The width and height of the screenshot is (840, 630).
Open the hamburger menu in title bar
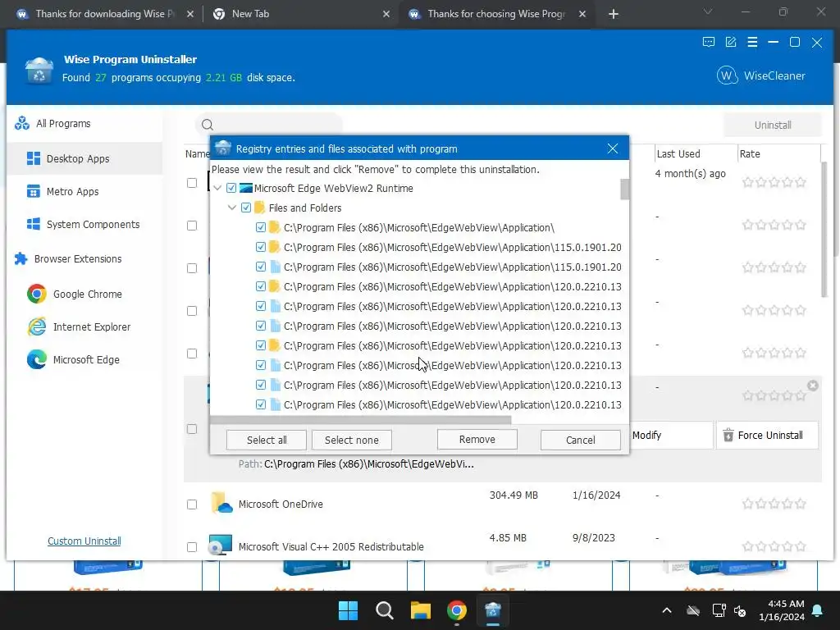tap(752, 43)
